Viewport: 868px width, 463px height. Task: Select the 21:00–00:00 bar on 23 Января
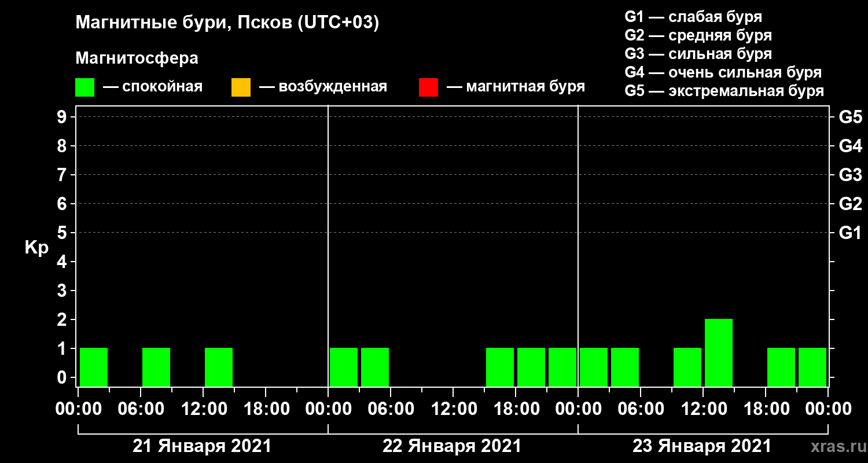coord(812,367)
